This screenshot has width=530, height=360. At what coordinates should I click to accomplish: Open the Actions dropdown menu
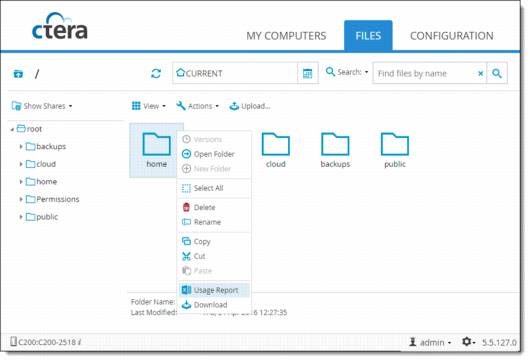(198, 106)
